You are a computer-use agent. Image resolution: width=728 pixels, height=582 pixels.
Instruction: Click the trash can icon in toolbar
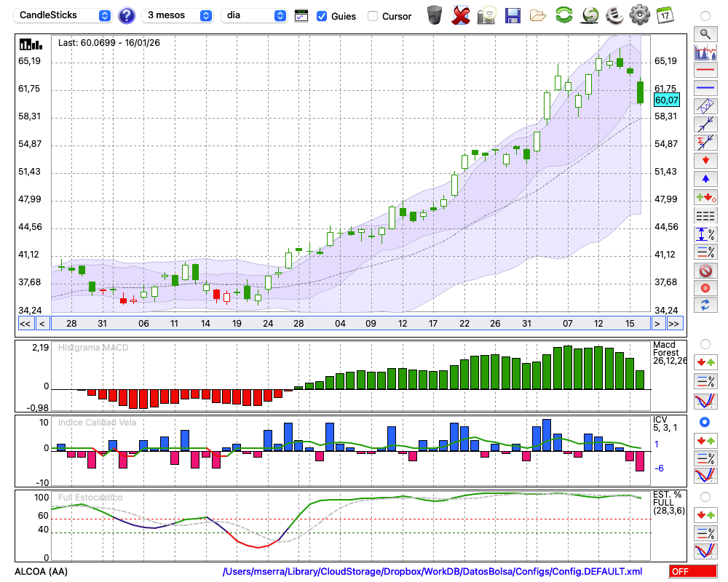coord(435,15)
